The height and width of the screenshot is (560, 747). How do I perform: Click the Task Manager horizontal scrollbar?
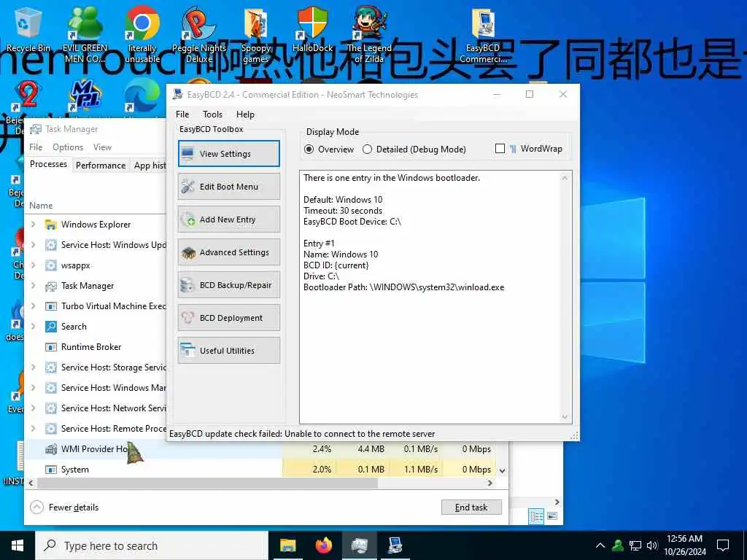click(207, 483)
